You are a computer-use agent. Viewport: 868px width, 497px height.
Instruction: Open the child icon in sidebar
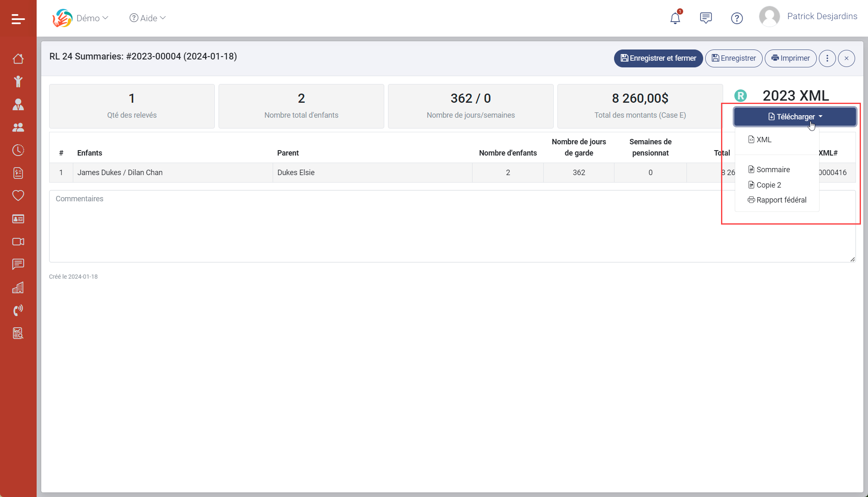coord(18,82)
